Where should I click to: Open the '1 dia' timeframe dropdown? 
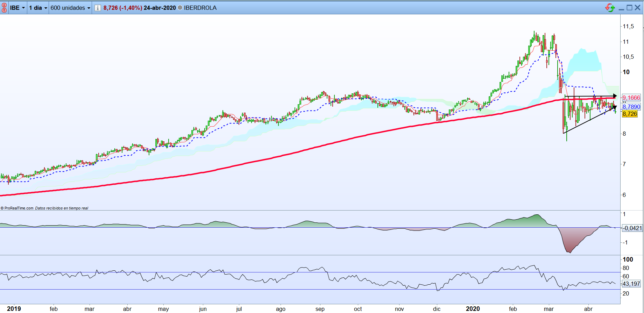[x=38, y=8]
